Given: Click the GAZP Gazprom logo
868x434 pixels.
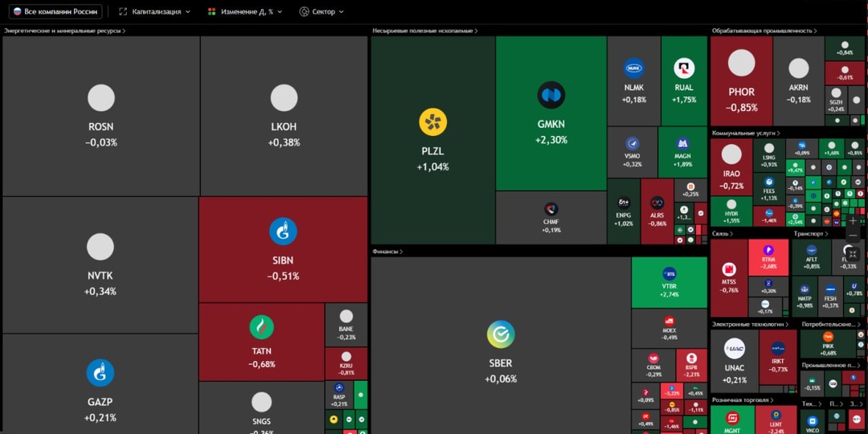Looking at the screenshot, I should (100, 373).
